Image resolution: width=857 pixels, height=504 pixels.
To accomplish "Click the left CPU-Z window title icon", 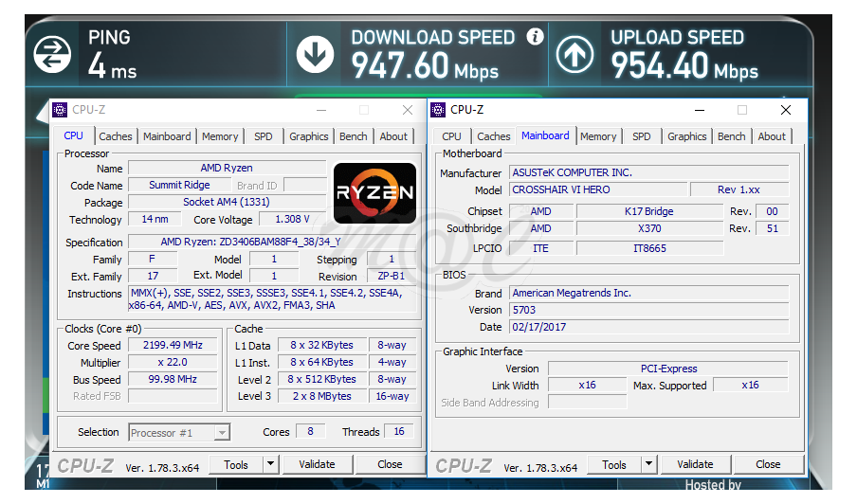I will [60, 110].
